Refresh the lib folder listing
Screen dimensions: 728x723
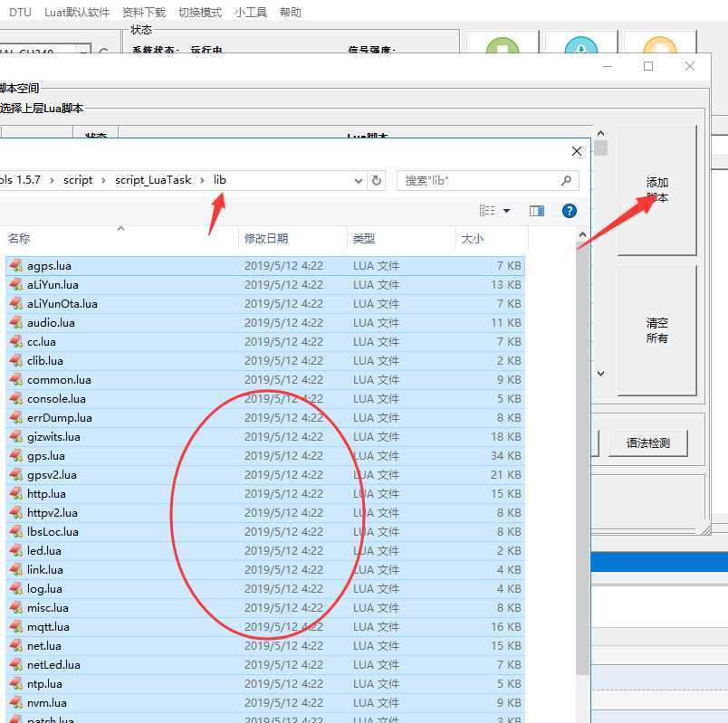[377, 180]
